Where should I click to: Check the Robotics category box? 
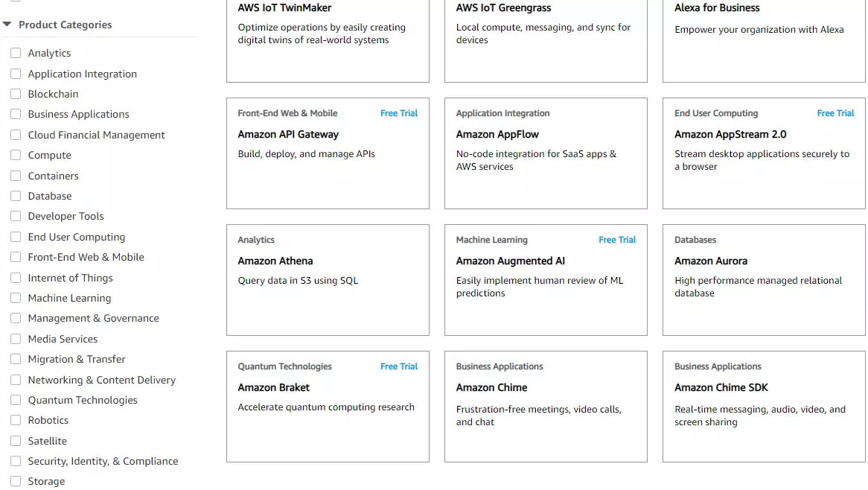tap(16, 420)
